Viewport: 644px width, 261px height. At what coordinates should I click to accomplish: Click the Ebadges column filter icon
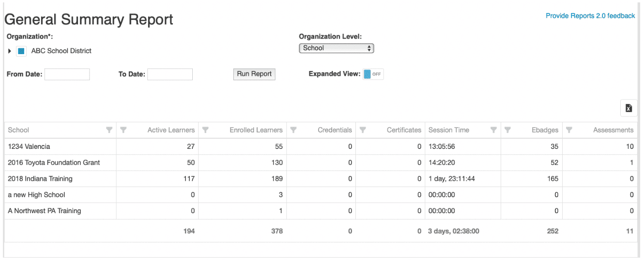click(507, 130)
